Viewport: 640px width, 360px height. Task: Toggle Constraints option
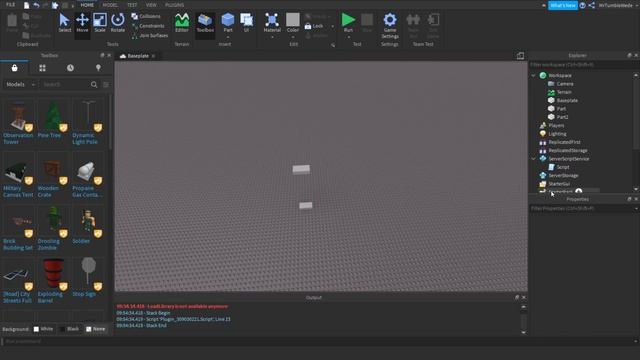148,26
